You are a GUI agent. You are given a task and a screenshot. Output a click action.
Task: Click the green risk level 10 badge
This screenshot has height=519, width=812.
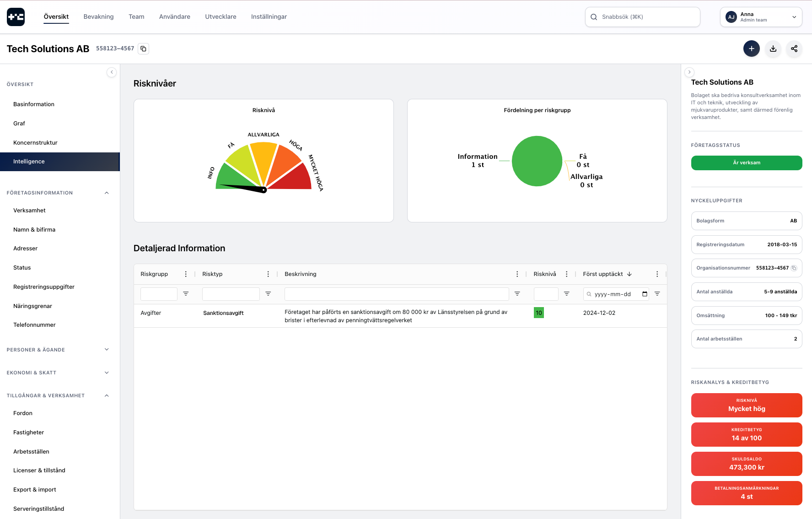pyautogui.click(x=538, y=313)
